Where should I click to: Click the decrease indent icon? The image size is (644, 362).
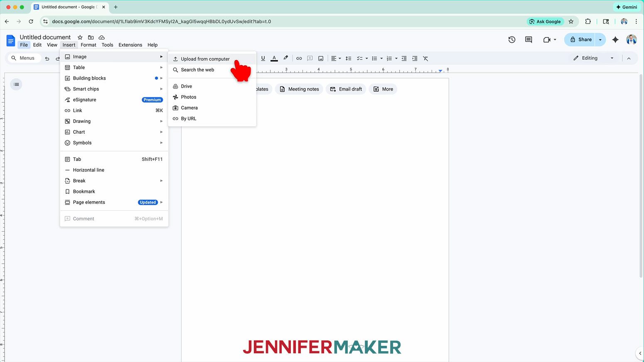point(404,59)
